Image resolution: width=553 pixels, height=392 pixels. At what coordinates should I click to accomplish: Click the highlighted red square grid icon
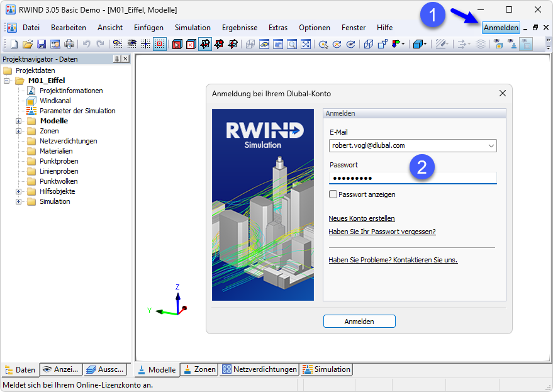[x=160, y=44]
